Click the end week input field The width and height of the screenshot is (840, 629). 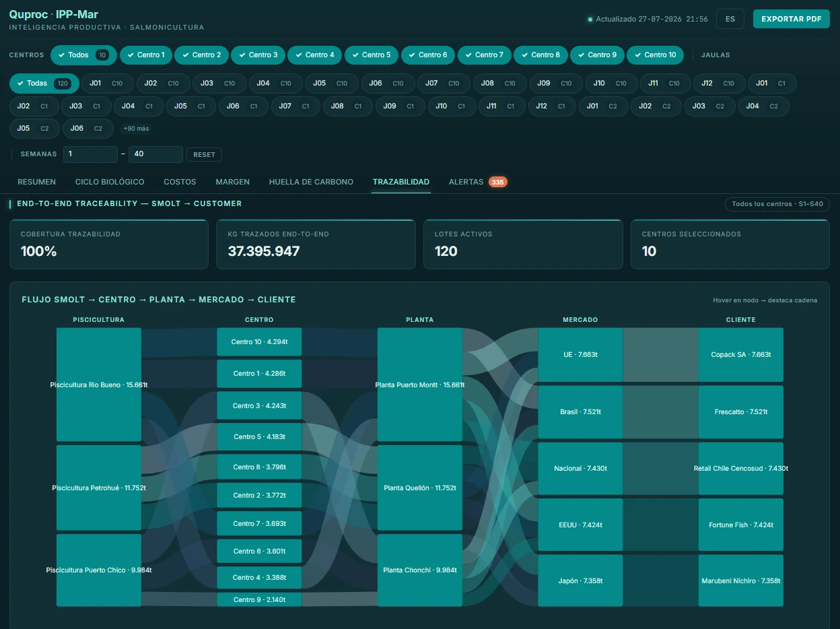coord(155,154)
